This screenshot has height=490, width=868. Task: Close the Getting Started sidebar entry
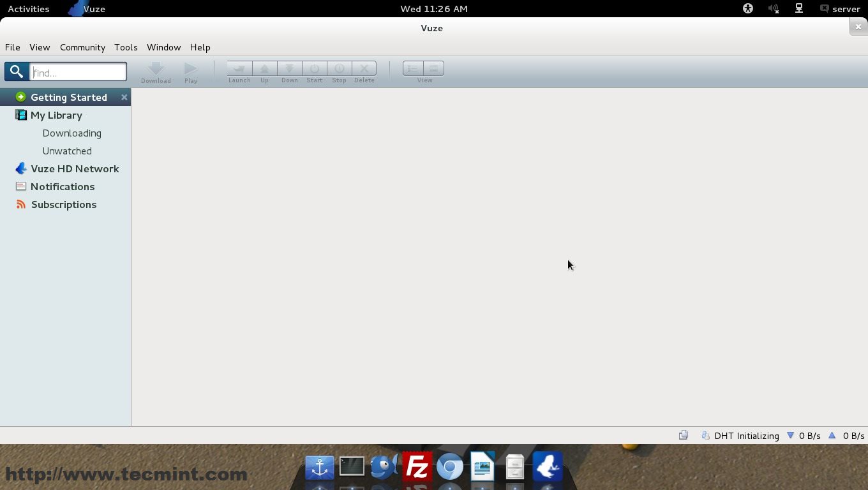124,97
